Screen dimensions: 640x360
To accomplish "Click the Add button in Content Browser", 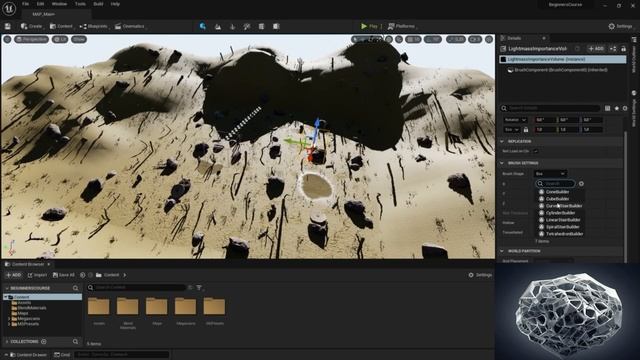I will coord(13,275).
